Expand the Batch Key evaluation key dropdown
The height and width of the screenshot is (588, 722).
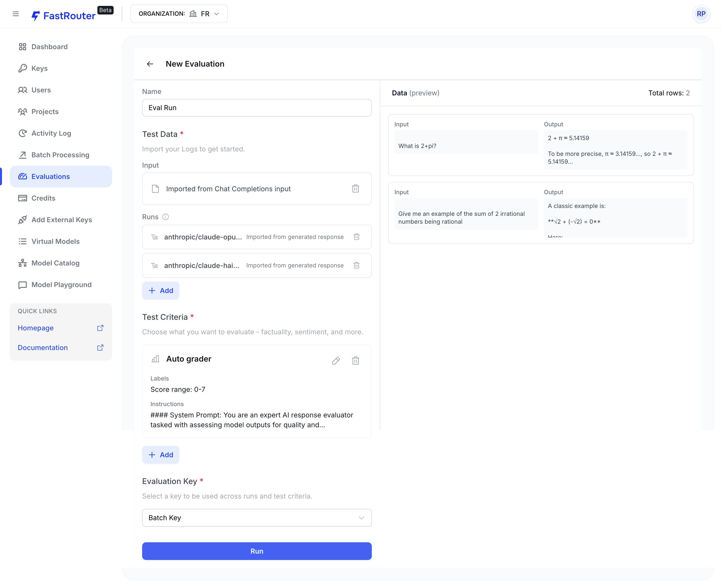point(256,517)
